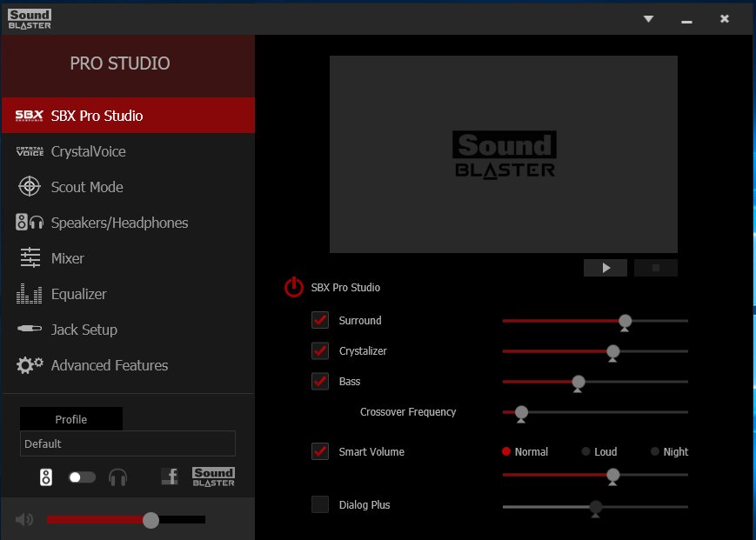This screenshot has width=756, height=540.
Task: Select the Night smart volume mode
Action: tap(656, 451)
